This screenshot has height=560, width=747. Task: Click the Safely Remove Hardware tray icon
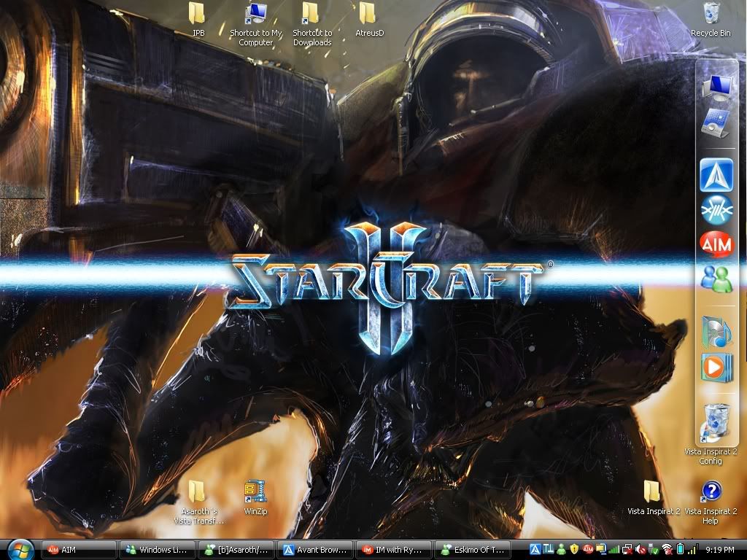pyautogui.click(x=654, y=550)
